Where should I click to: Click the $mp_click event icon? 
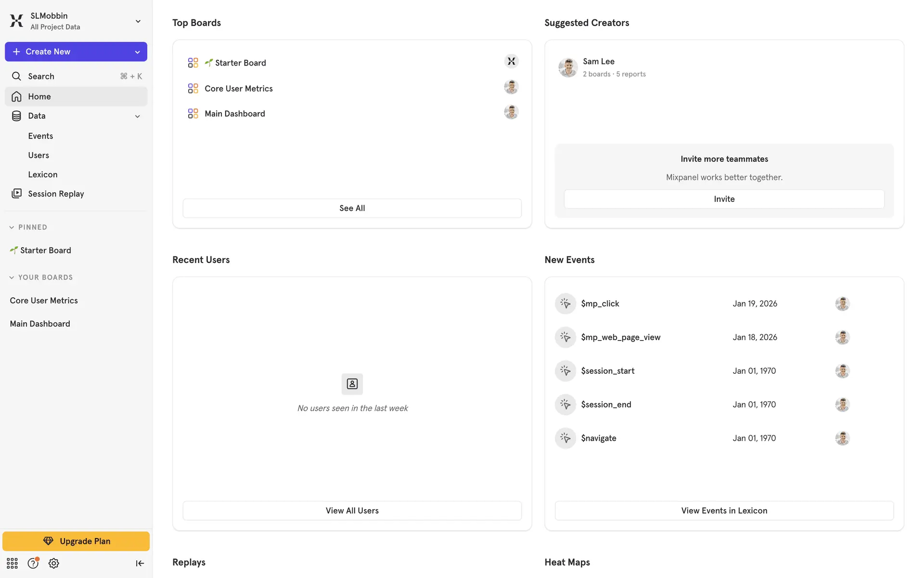pyautogui.click(x=565, y=303)
